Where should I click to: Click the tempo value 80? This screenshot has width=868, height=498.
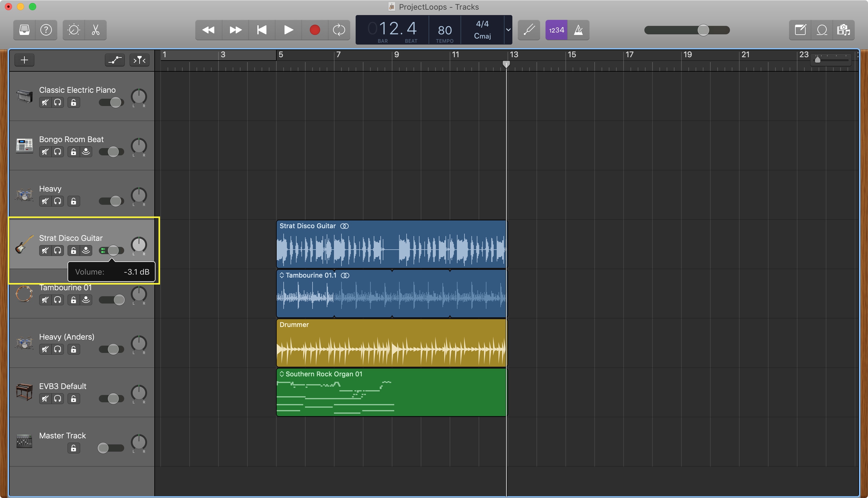[x=445, y=30]
